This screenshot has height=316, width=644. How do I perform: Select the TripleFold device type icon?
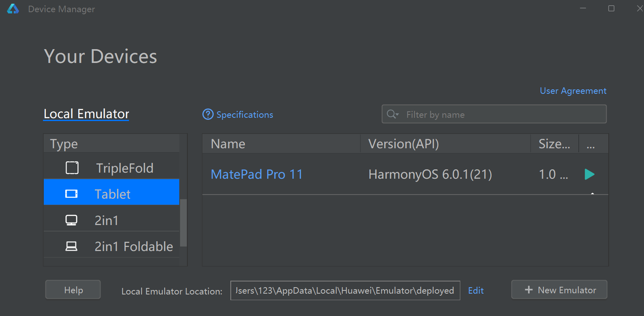[x=72, y=168]
